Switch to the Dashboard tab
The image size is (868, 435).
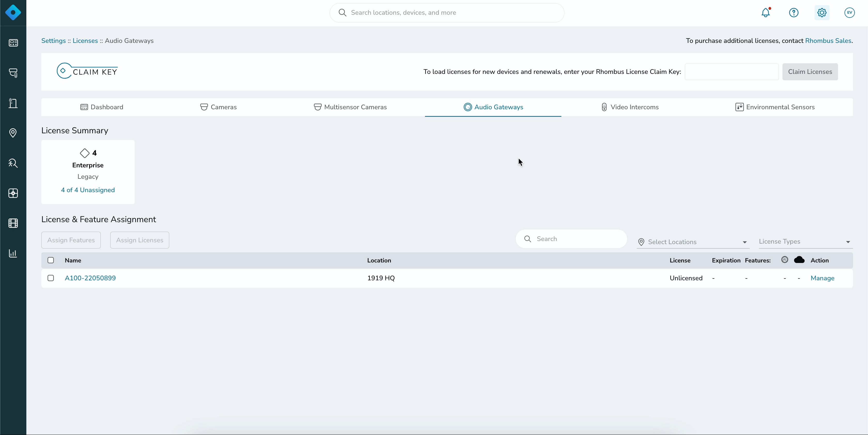pyautogui.click(x=102, y=107)
